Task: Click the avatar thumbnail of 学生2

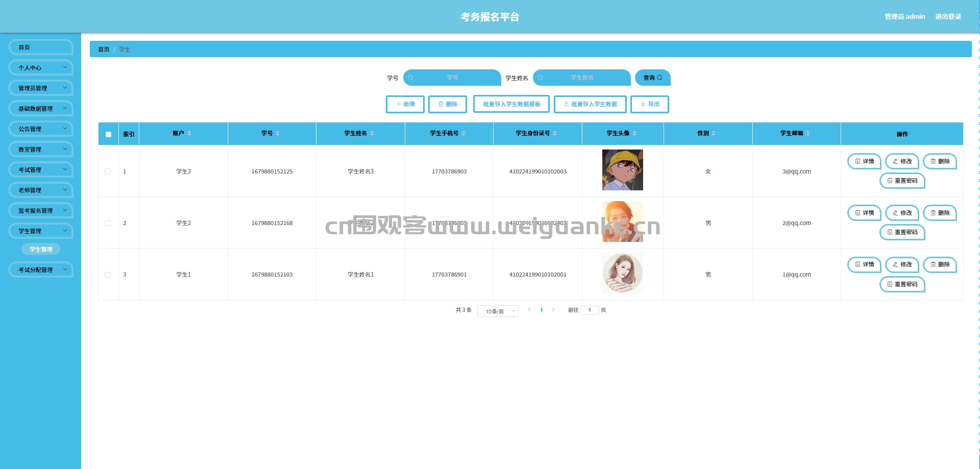Action: tap(623, 221)
